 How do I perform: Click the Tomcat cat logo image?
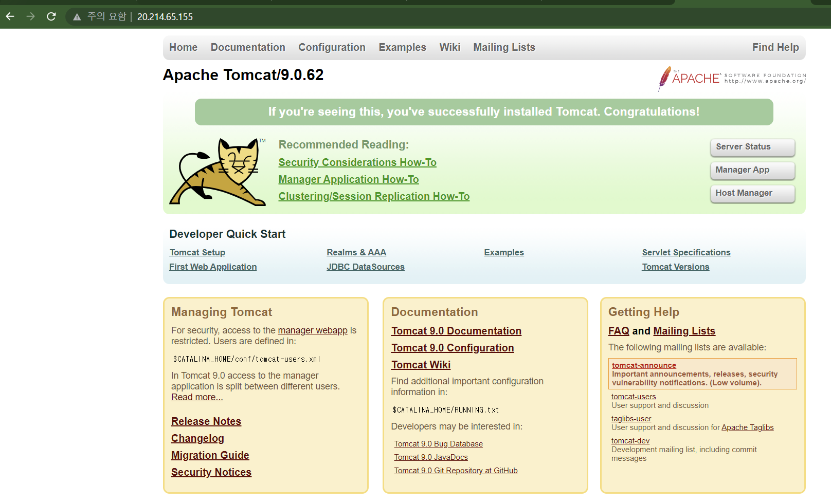(218, 172)
